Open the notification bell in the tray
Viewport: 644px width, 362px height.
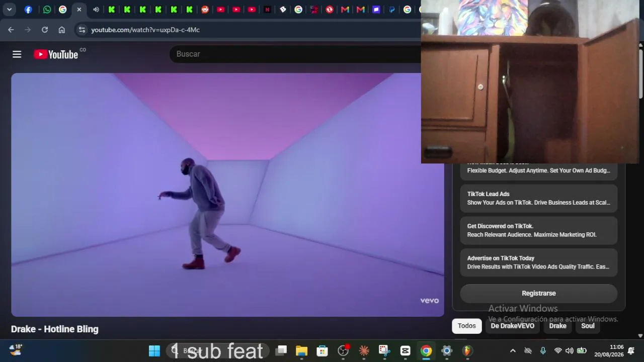click(x=631, y=351)
